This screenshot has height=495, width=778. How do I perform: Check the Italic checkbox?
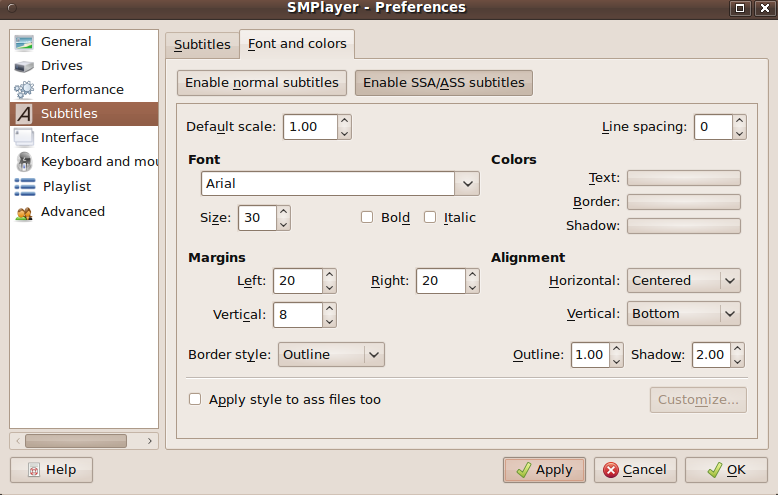(x=430, y=217)
